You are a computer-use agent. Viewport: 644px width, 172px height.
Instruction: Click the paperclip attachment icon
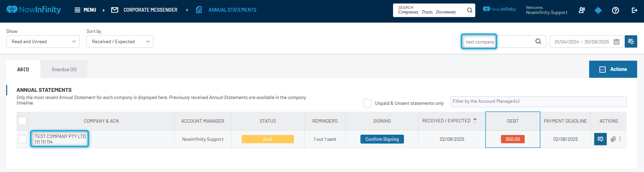point(613,139)
